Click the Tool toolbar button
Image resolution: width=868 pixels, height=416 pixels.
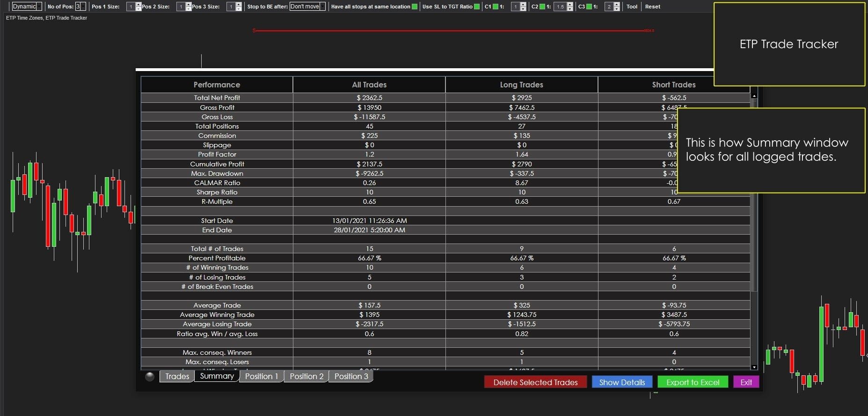point(632,7)
